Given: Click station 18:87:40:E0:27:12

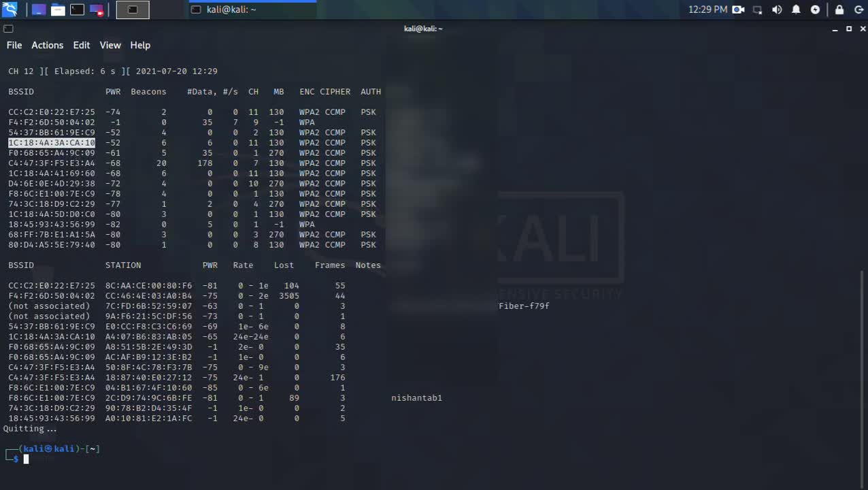Looking at the screenshot, I should 149,378.
